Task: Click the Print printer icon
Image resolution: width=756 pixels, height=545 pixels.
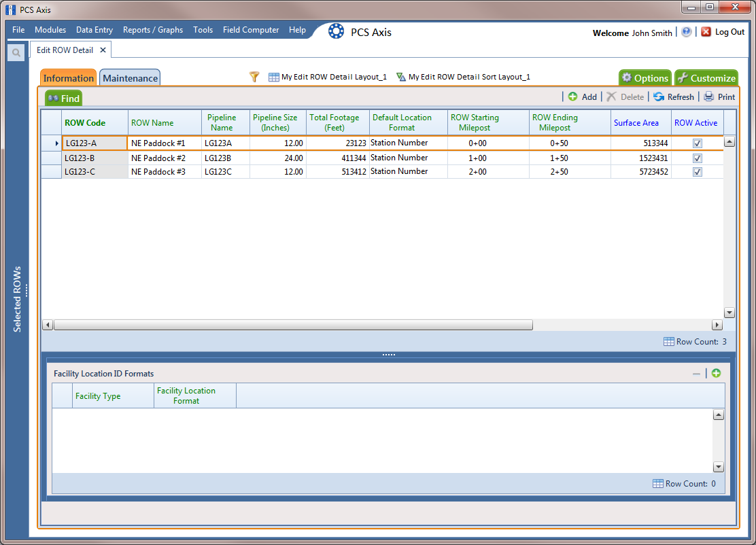Action: [708, 97]
